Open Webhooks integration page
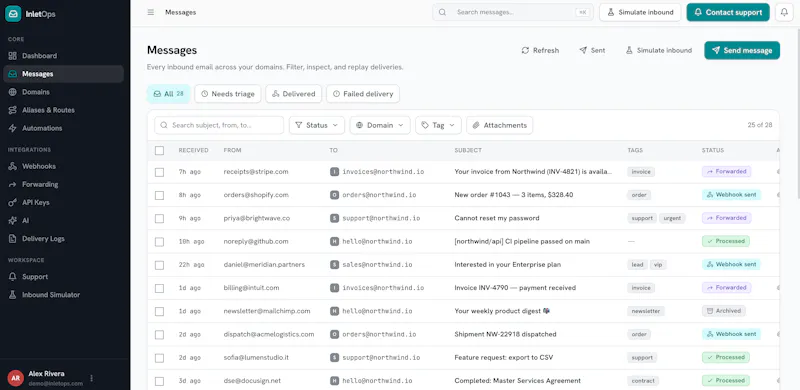This screenshot has width=800, height=390. coord(63,166)
